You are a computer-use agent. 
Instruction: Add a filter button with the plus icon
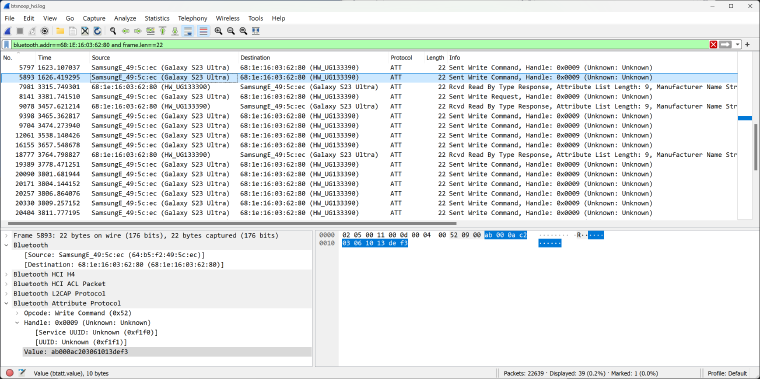(747, 45)
